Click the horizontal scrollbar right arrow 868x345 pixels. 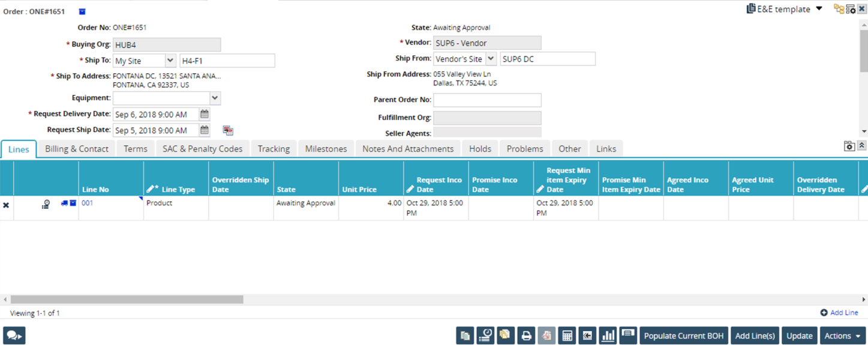tap(864, 299)
